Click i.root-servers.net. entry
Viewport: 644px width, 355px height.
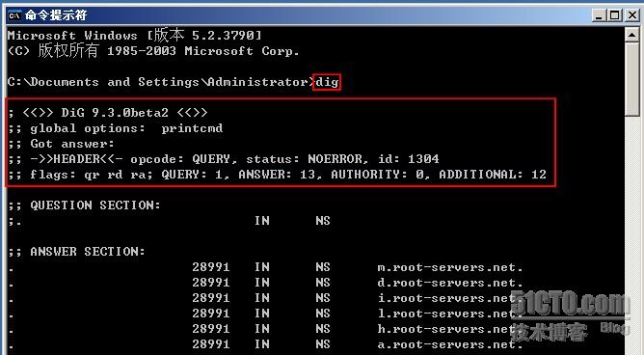tap(450, 298)
